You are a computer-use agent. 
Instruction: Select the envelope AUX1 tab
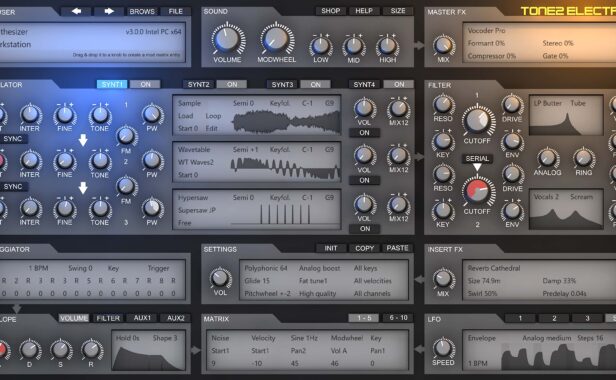pyautogui.click(x=142, y=318)
